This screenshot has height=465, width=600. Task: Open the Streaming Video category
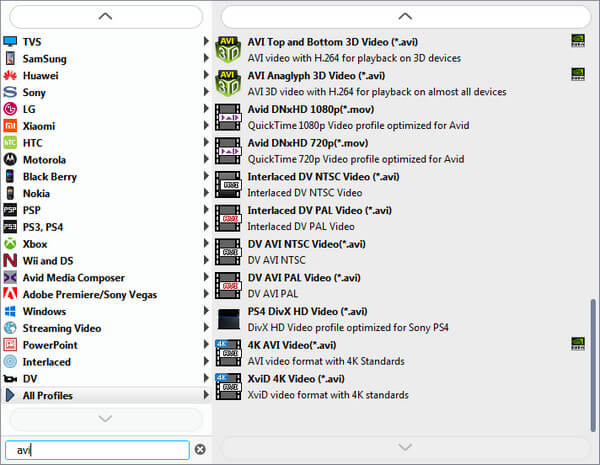[x=106, y=328]
